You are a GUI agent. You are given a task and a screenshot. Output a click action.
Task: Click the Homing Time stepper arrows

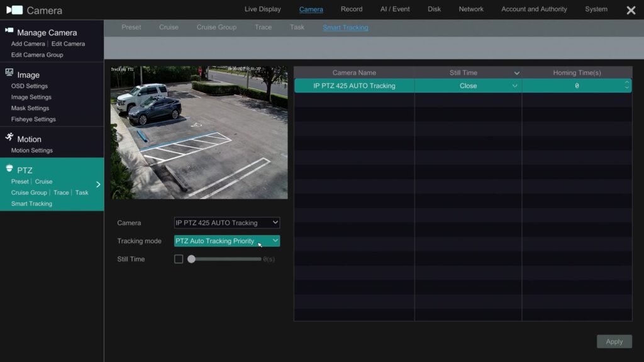pos(627,85)
